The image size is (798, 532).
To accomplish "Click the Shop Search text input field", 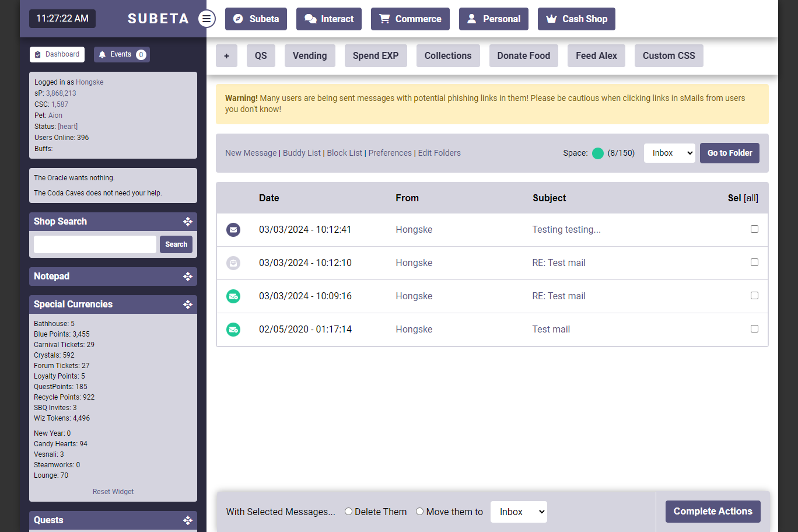I will coord(95,244).
